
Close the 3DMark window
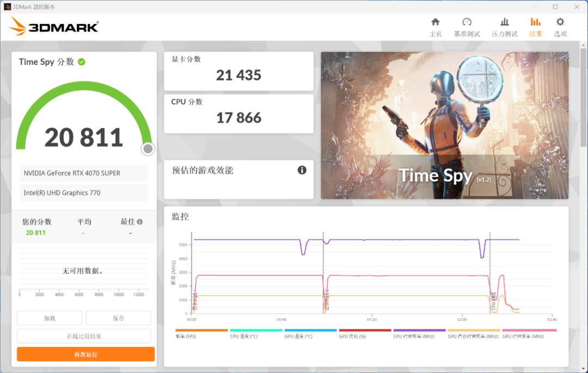click(x=577, y=7)
